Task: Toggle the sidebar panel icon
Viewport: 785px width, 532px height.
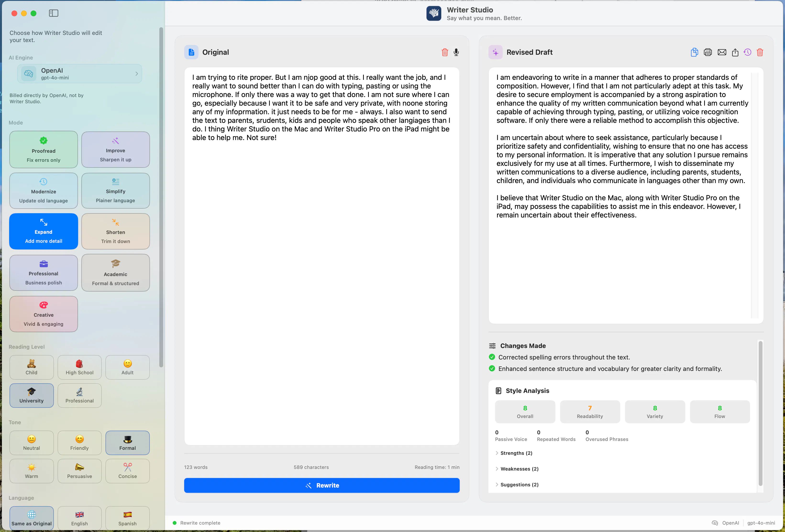Action: pos(53,13)
